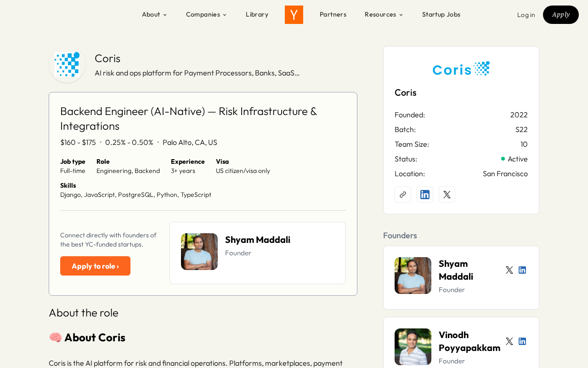Screen dimensions: 588x368
Task: Click the "Vinodh Poyyapakkam" founder name
Action: [x=469, y=341]
